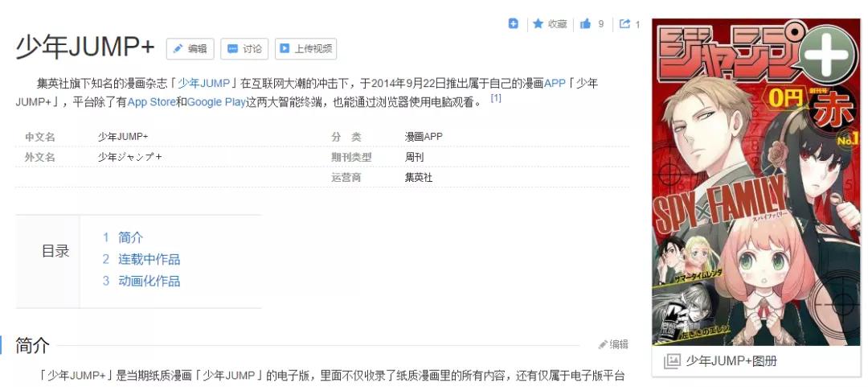Screen dimensions: 868x387
Task: Click the 简介 section heading
Action: pyautogui.click(x=33, y=345)
